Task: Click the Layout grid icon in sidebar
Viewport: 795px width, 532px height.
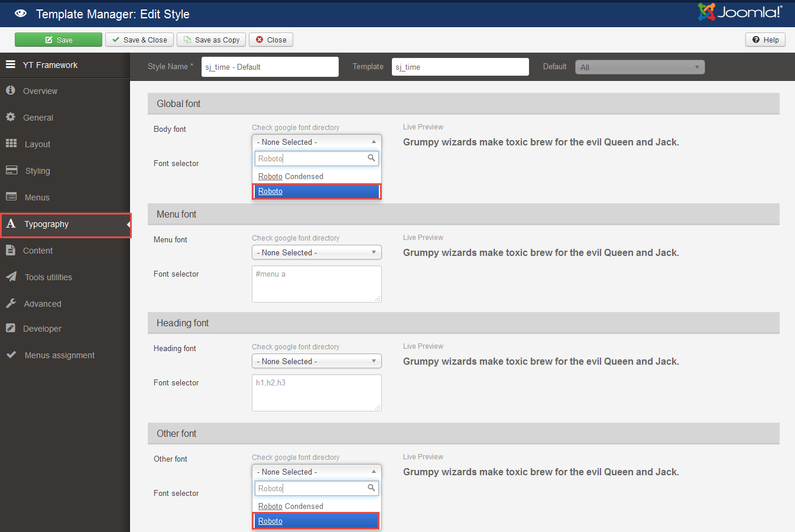Action: 11,144
